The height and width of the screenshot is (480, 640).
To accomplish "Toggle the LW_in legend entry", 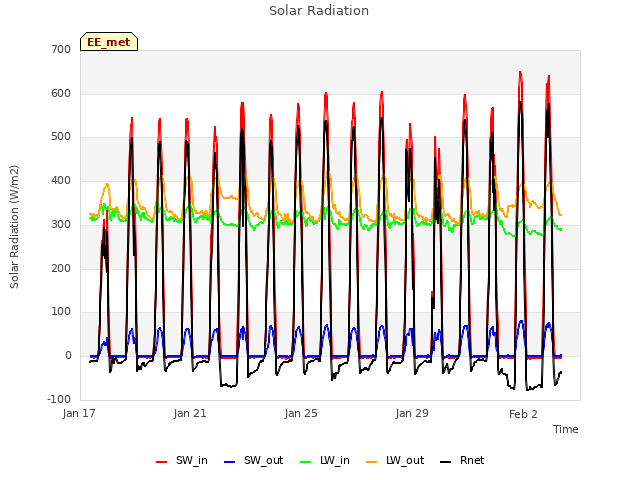I will (325, 460).
